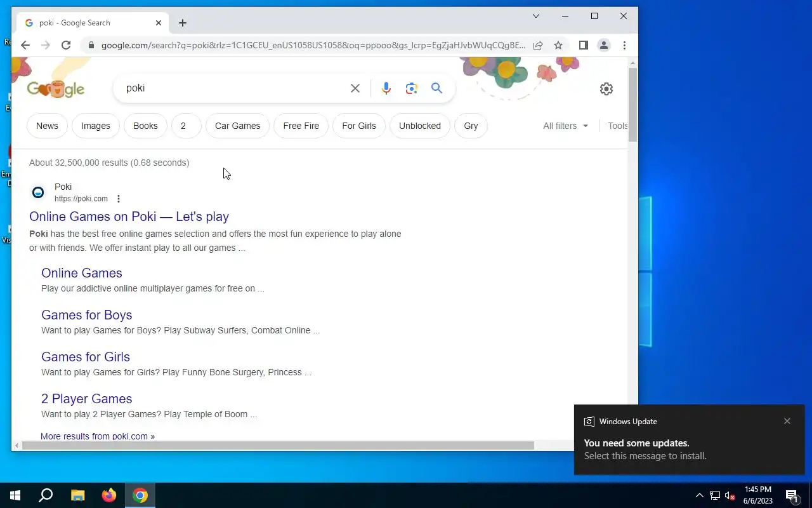Open network status tray icon
The height and width of the screenshot is (508, 812).
tap(715, 496)
